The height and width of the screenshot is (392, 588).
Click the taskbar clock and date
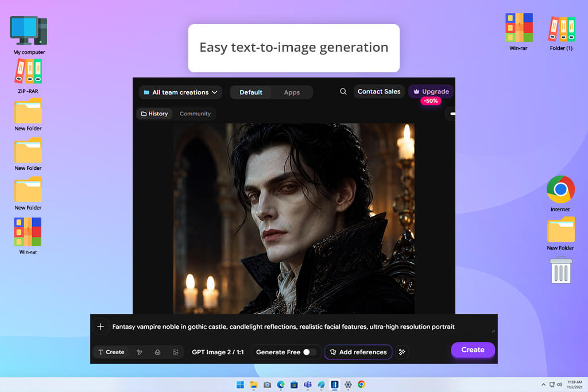(x=574, y=385)
